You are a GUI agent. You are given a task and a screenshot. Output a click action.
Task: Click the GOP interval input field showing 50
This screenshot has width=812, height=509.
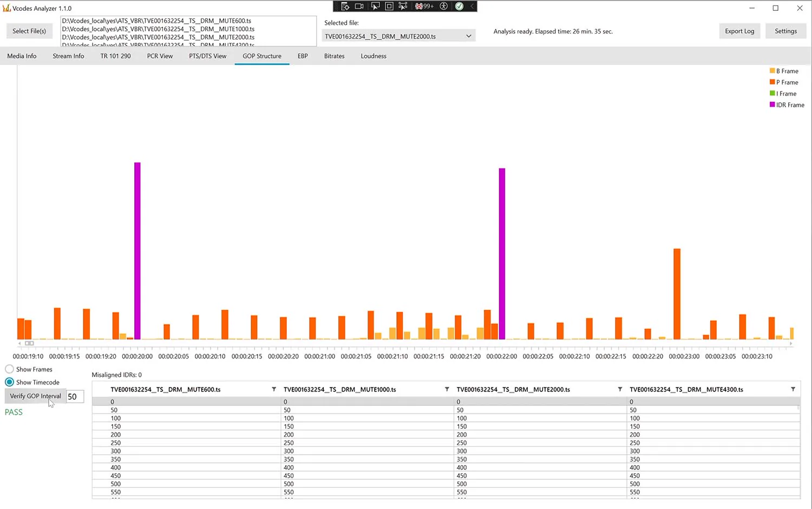75,396
